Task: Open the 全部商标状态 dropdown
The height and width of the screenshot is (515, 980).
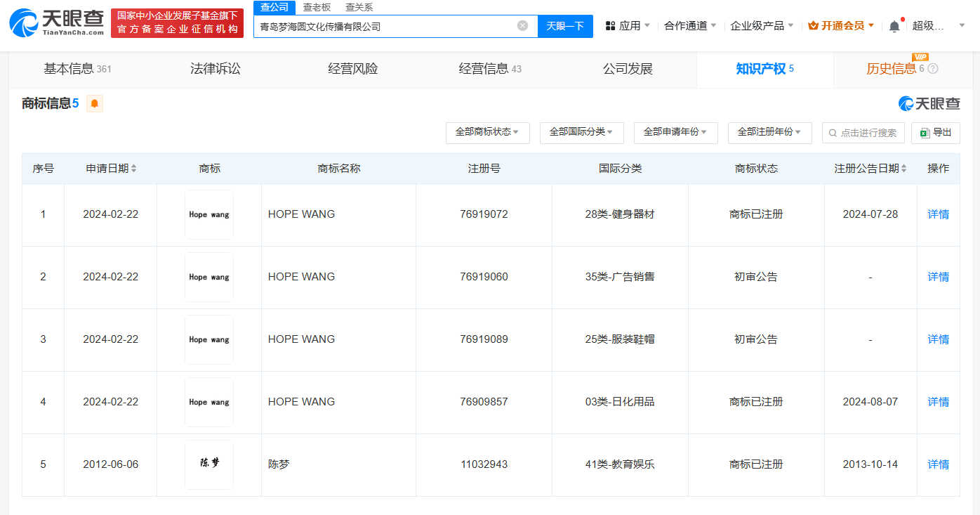Action: (487, 133)
